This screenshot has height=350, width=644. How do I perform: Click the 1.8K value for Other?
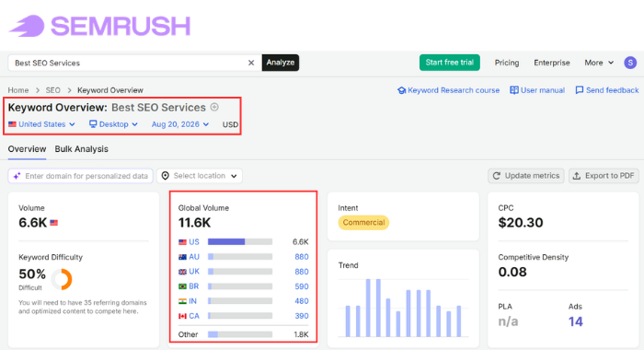pos(301,334)
